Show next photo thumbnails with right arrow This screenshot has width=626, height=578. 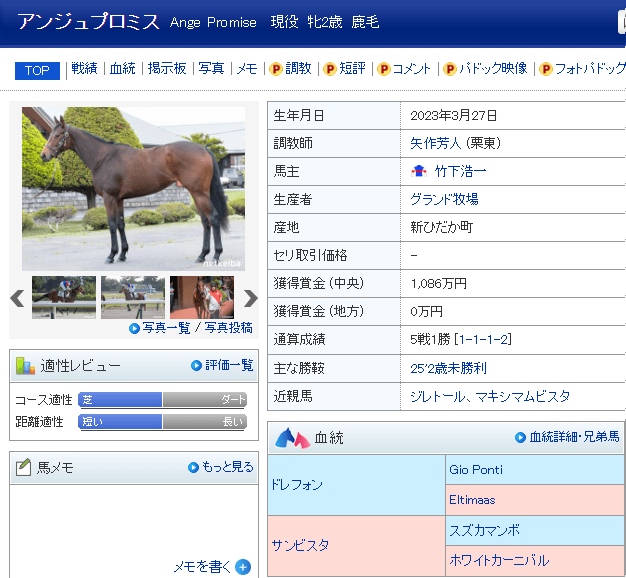click(251, 298)
